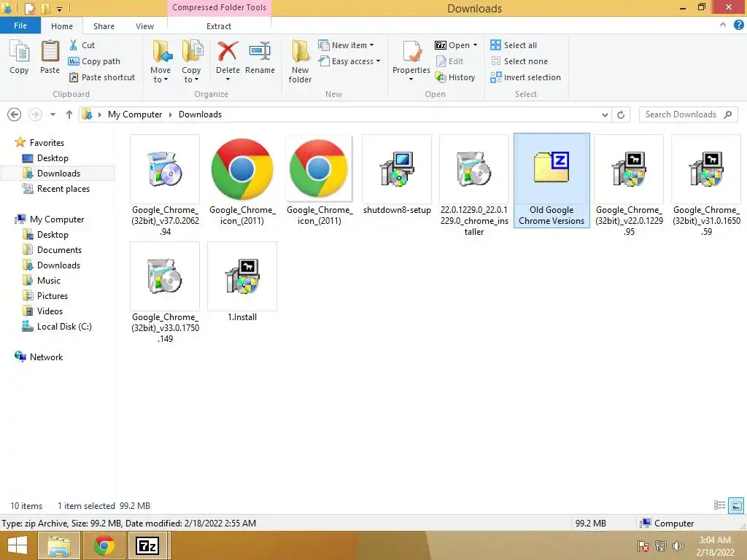This screenshot has height=560, width=747.
Task: Open 7-Zip from the taskbar
Action: pyautogui.click(x=147, y=545)
